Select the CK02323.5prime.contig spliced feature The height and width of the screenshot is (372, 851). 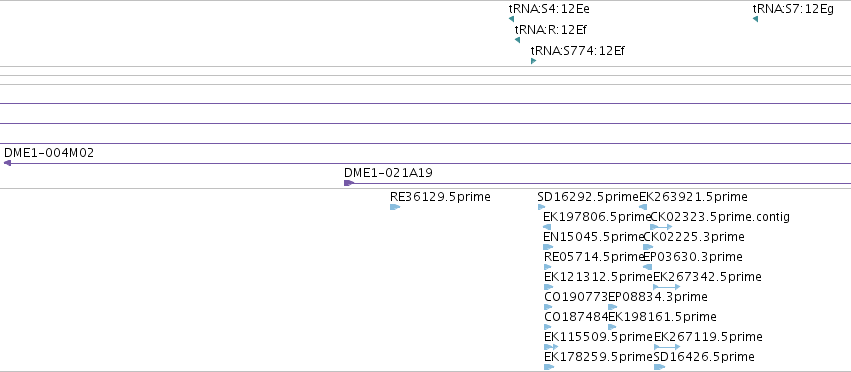tap(661, 227)
